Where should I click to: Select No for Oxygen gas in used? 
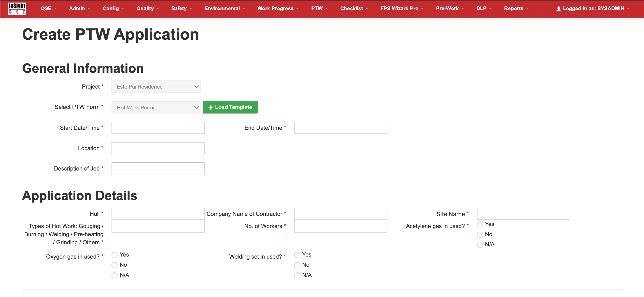click(x=115, y=265)
